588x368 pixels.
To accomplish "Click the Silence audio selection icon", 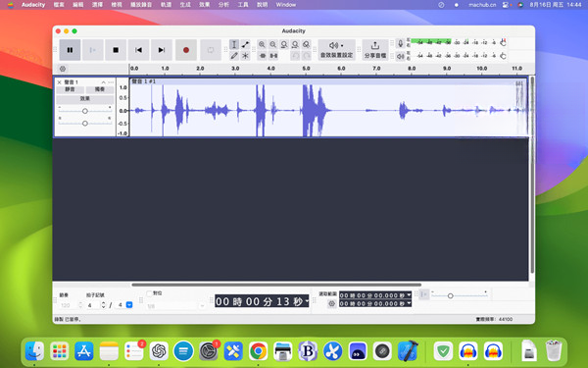I will point(273,56).
